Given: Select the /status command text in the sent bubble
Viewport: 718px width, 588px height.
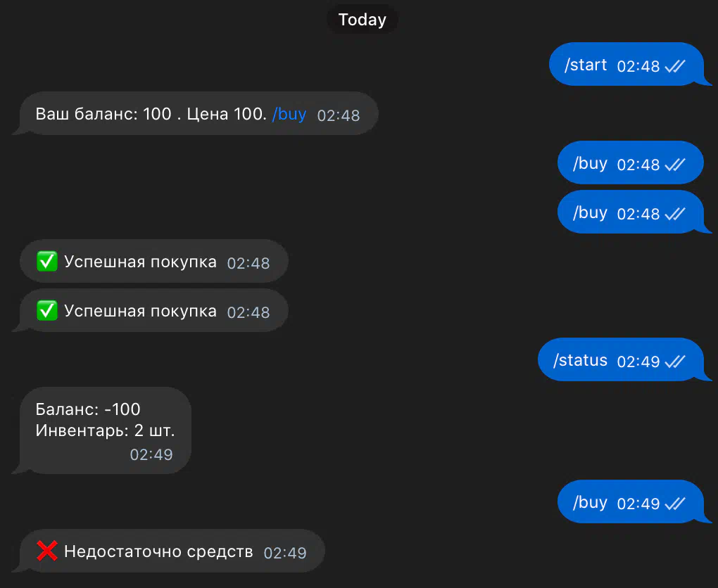Looking at the screenshot, I should (580, 361).
